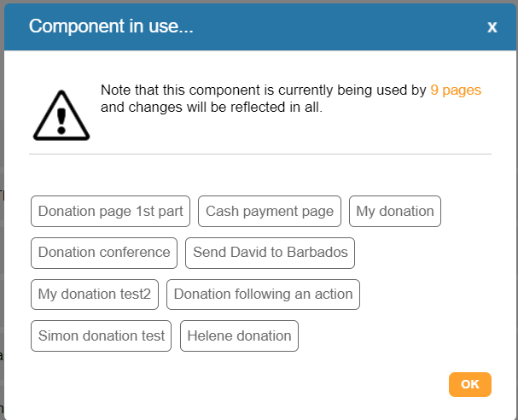The height and width of the screenshot is (420, 518).
Task: Open the 'Cash payment page' chip
Action: click(x=270, y=211)
